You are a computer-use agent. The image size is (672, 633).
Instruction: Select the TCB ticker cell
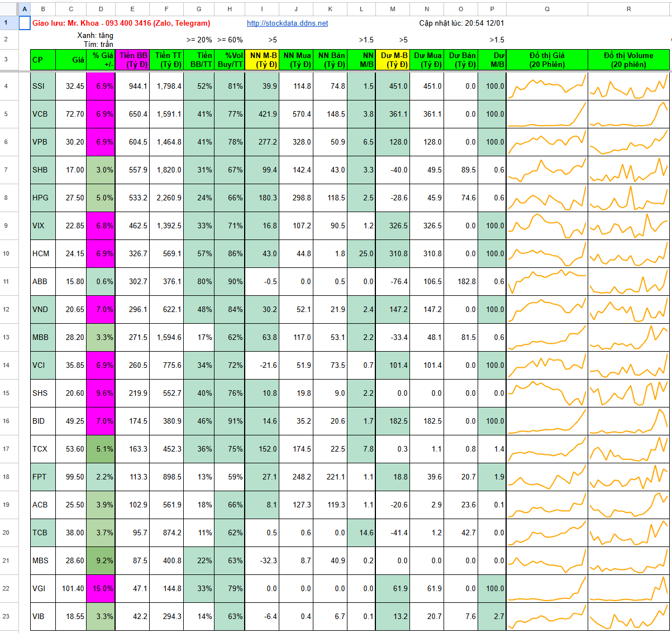coord(43,533)
